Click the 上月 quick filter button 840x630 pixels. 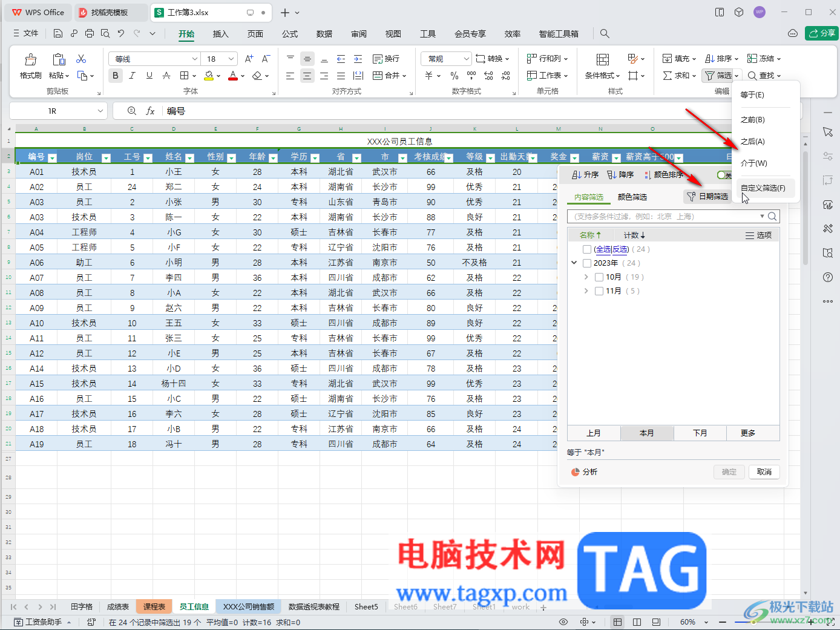[594, 433]
